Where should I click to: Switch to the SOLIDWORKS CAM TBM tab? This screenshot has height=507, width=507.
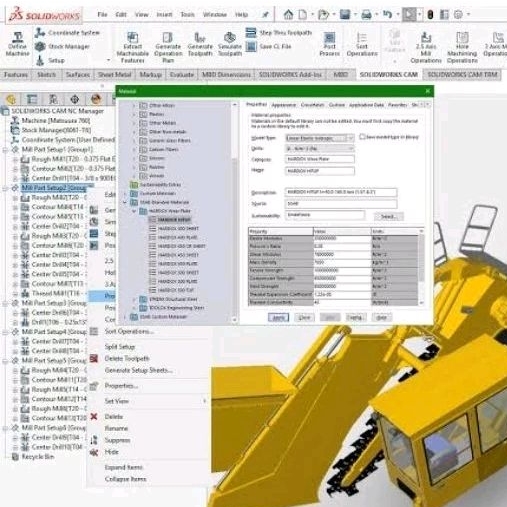click(462, 74)
